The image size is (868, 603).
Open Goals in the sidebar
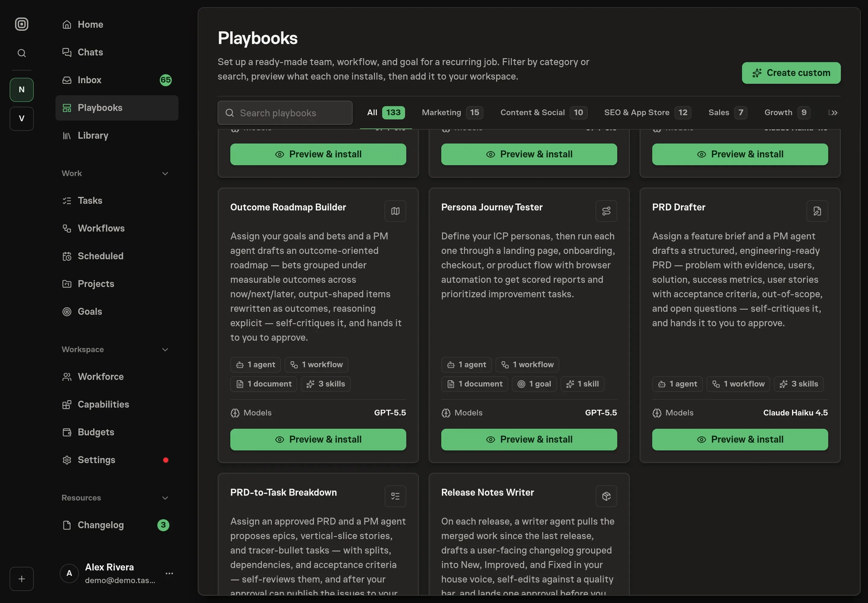117,311
